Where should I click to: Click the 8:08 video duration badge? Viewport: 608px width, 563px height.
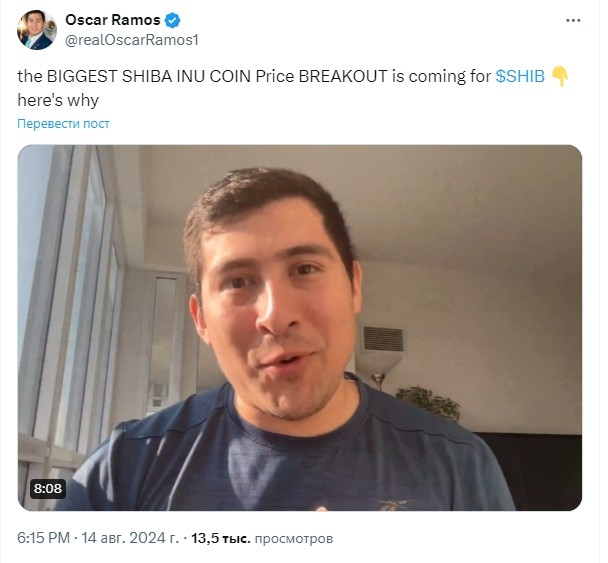coord(48,488)
